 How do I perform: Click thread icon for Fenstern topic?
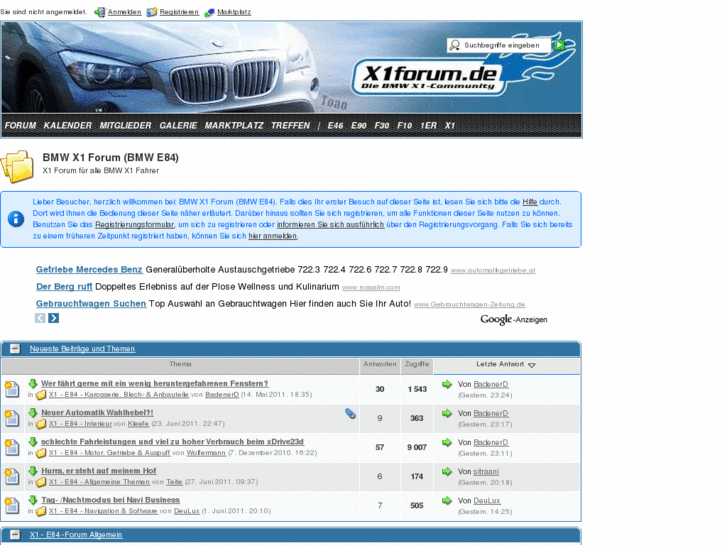tap(12, 389)
